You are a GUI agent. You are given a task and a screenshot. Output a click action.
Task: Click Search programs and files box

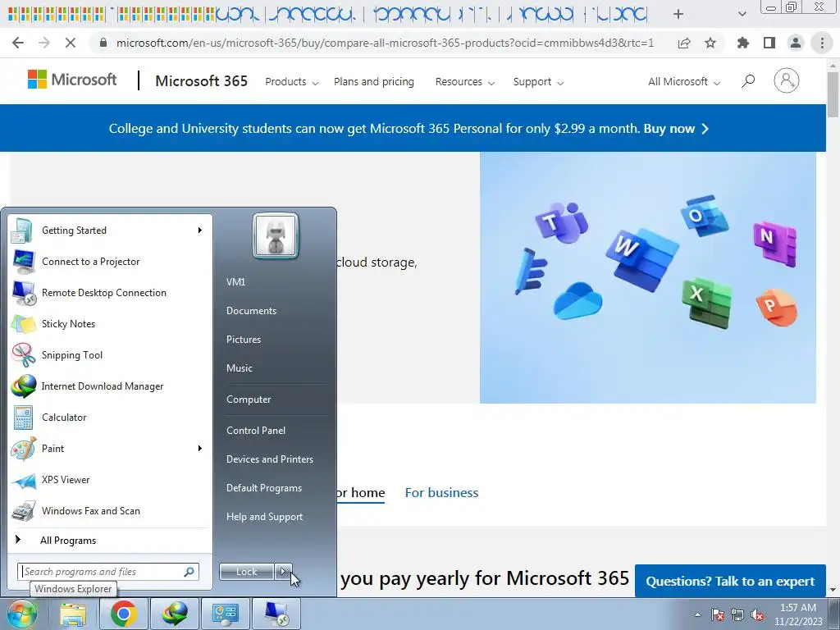(108, 572)
